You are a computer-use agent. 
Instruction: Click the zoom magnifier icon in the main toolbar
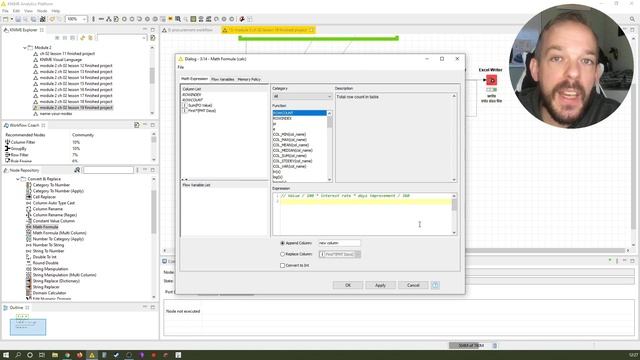pos(178,19)
